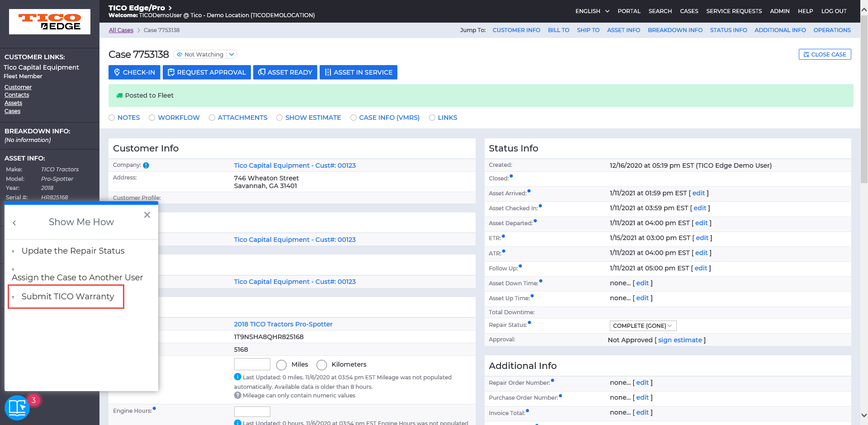Open Assets link in sidebar
The image size is (868, 425).
pyautogui.click(x=13, y=103)
